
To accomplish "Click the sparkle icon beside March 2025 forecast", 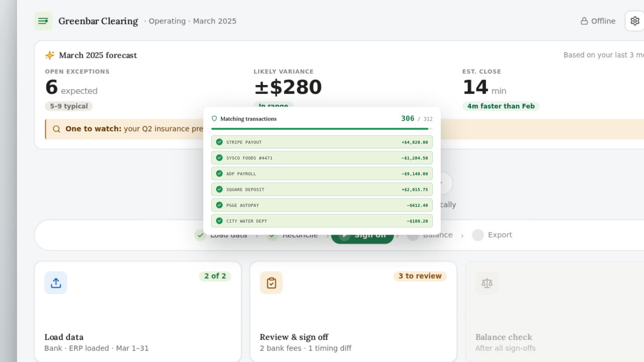I will pyautogui.click(x=50, y=55).
